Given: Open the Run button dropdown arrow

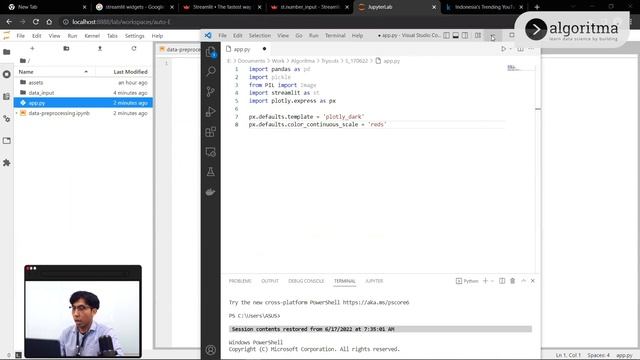Looking at the screenshot, I should pos(510,49).
